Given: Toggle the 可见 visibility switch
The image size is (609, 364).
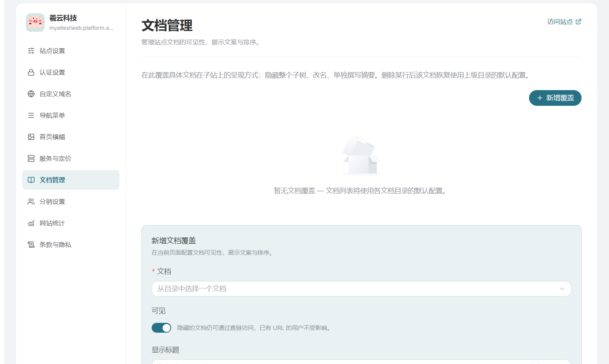Looking at the screenshot, I should [x=161, y=328].
